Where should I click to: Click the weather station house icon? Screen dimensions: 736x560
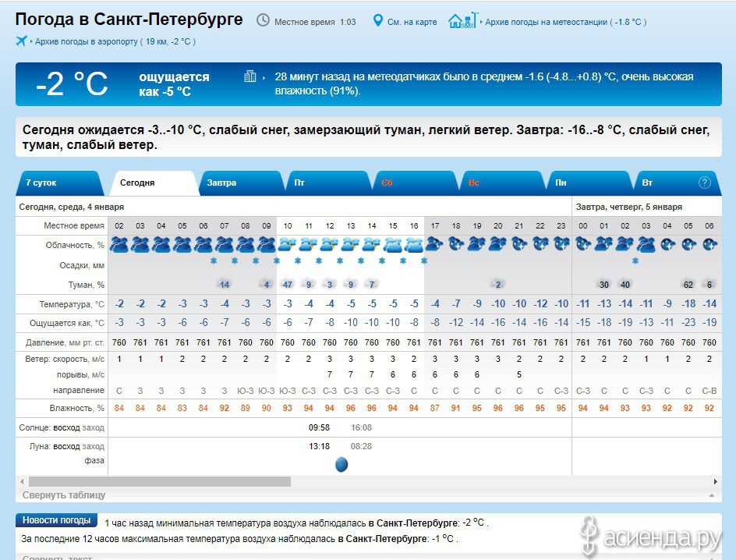point(463,20)
